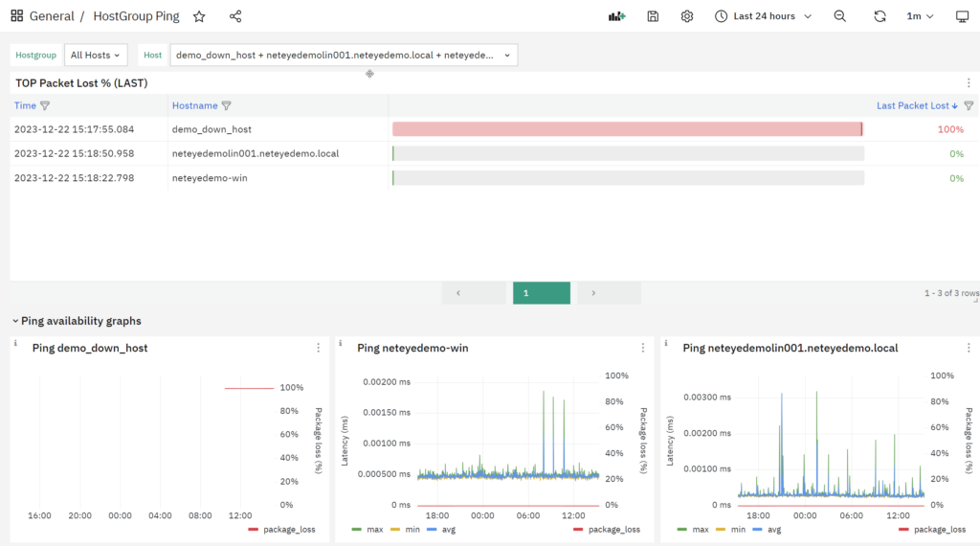Image resolution: width=980 pixels, height=546 pixels.
Task: Open HostGroup Ping breadcrumb title
Action: (136, 16)
